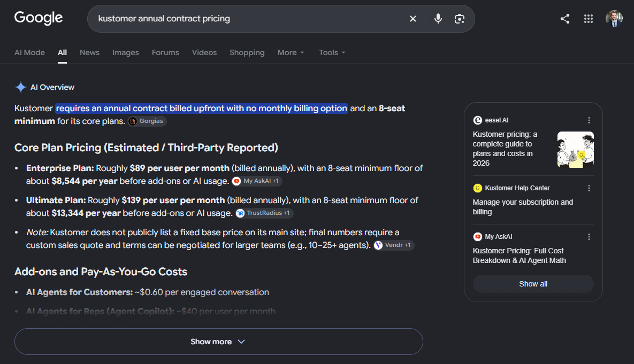Switch to the Videos tab
This screenshot has width=634, height=364.
tap(204, 52)
